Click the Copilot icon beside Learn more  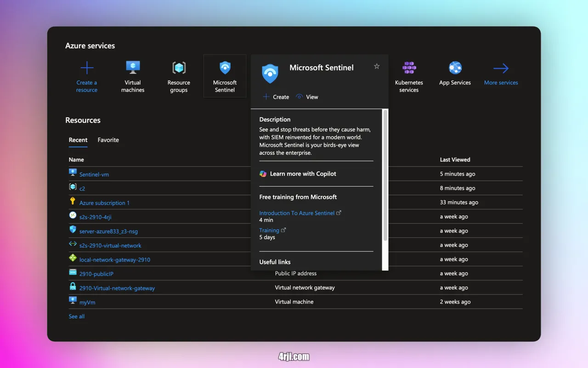point(263,174)
